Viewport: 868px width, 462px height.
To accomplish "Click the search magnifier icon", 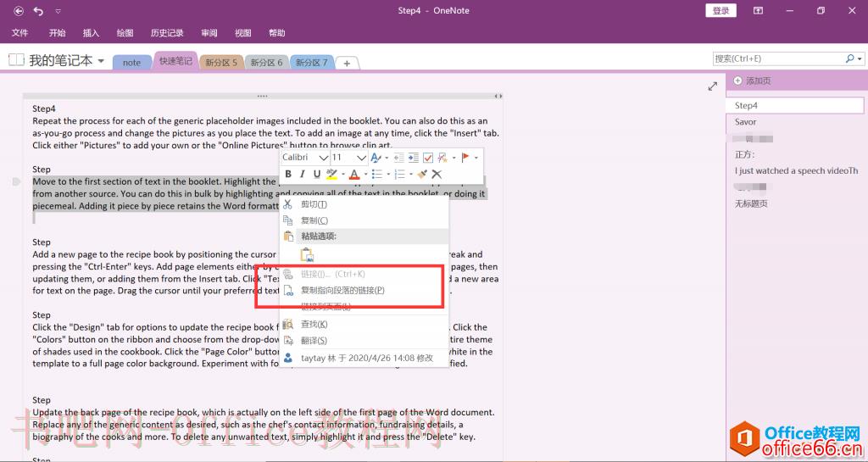I will pos(849,58).
